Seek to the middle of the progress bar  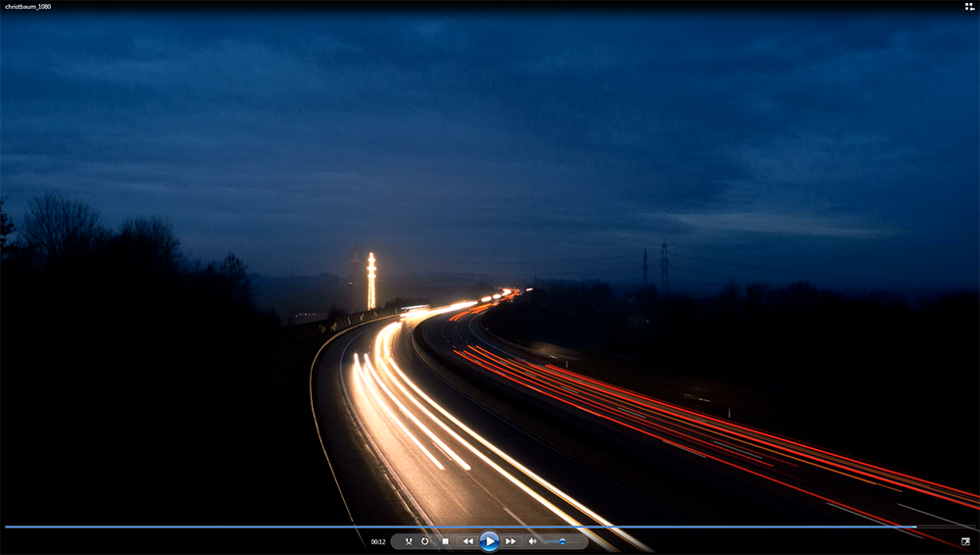(x=490, y=527)
